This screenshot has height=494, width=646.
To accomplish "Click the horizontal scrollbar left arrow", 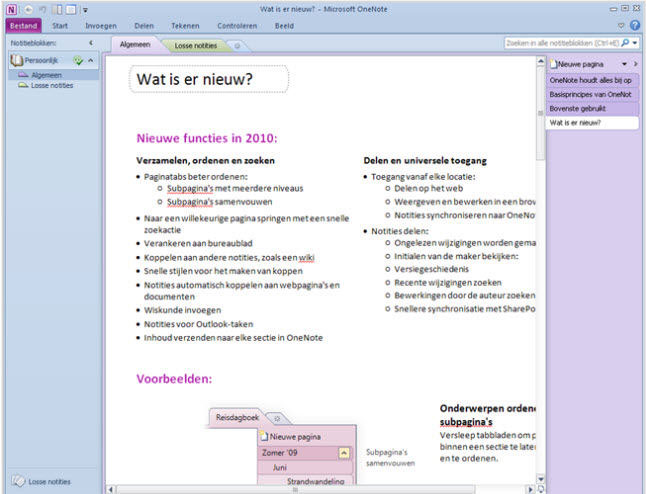I will tap(110, 489).
